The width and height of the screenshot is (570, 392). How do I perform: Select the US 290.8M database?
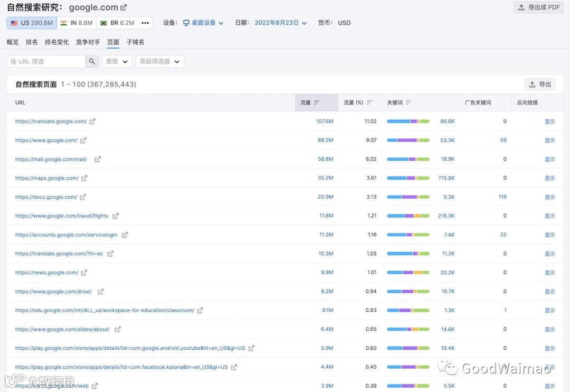(32, 23)
